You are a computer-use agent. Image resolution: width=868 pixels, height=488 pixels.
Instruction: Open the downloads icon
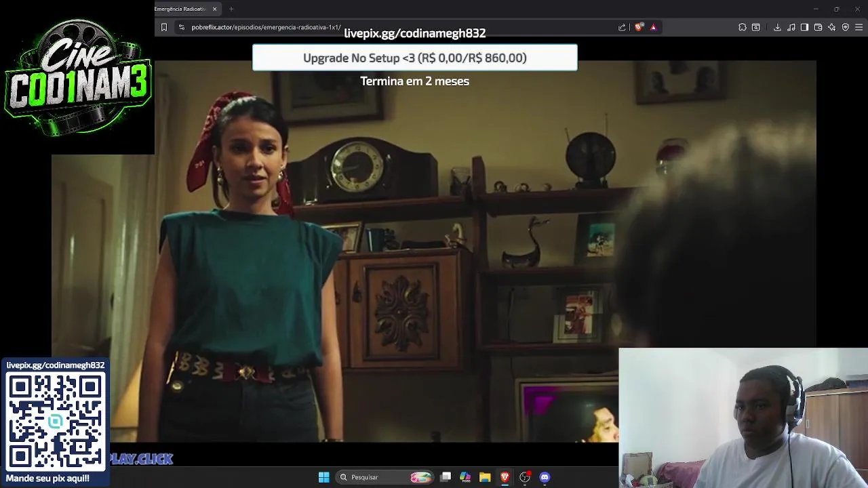point(777,27)
